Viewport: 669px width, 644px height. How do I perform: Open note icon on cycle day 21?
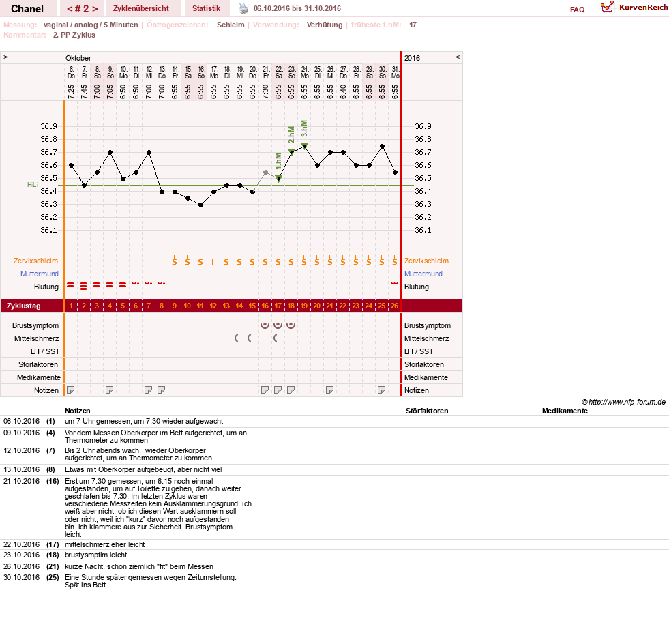[x=330, y=390]
